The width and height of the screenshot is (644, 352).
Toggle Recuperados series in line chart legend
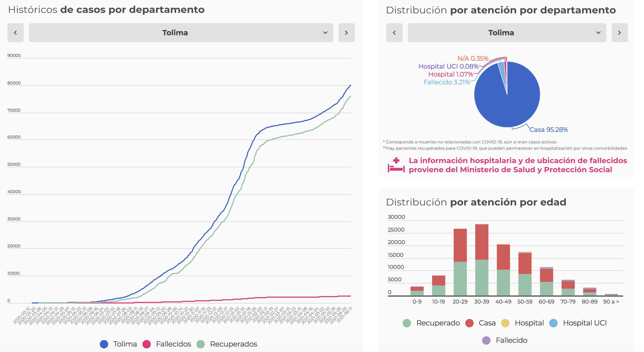coord(233,344)
